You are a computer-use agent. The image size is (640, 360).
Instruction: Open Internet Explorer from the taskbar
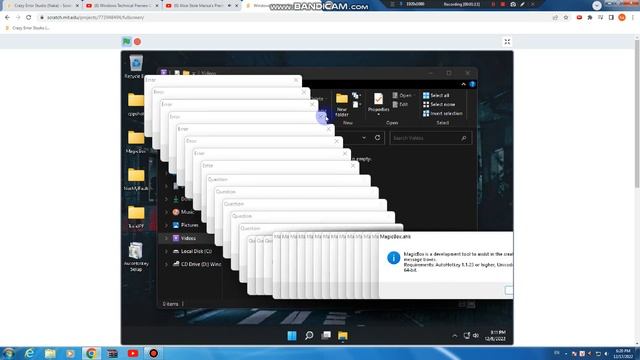29,353
